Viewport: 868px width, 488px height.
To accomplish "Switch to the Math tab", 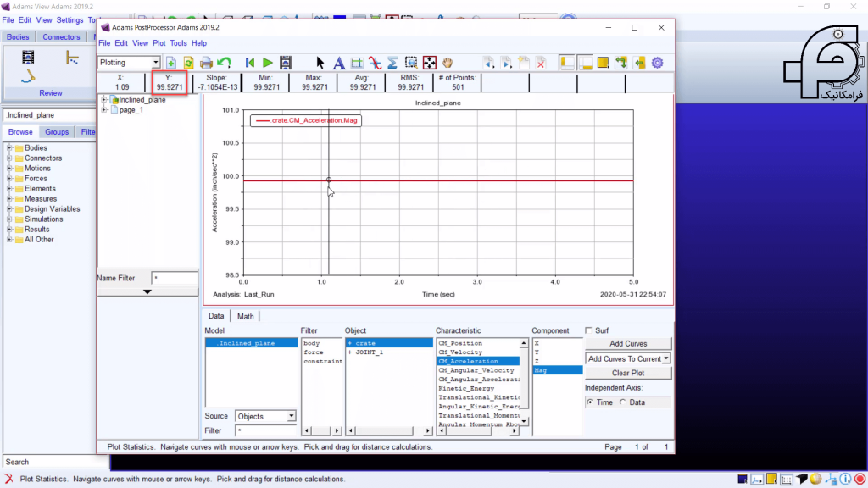I will (245, 317).
